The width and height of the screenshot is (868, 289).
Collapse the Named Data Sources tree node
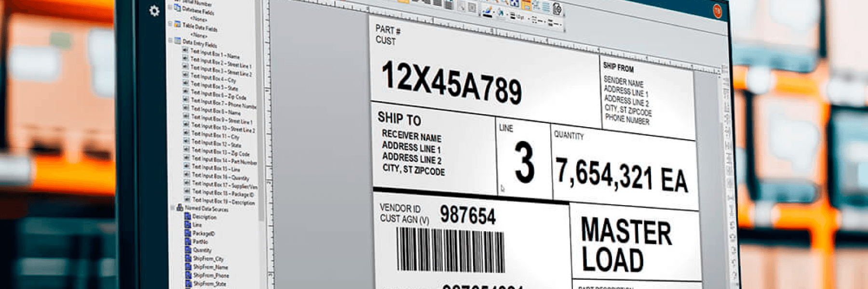(x=173, y=208)
